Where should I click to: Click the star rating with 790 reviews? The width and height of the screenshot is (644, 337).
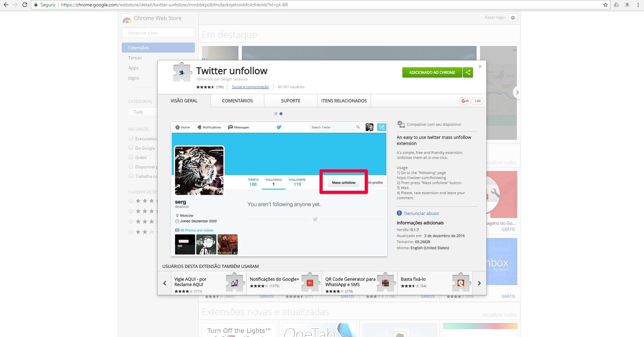[x=210, y=87]
